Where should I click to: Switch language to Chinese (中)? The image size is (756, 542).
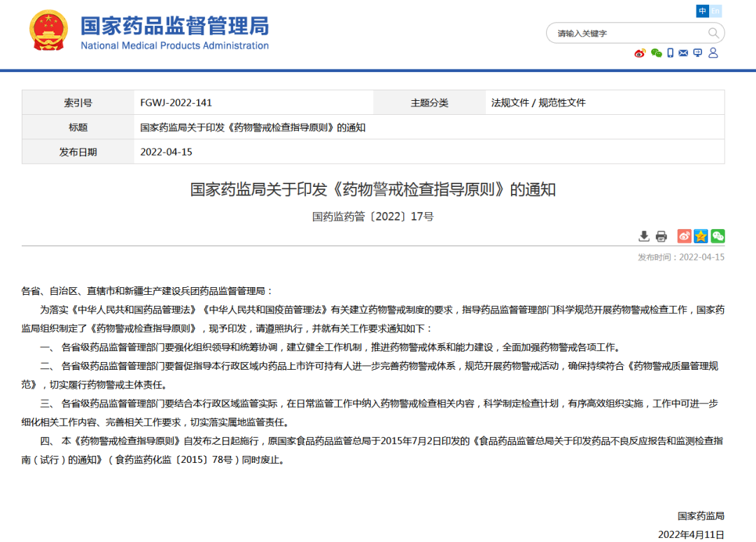point(702,11)
